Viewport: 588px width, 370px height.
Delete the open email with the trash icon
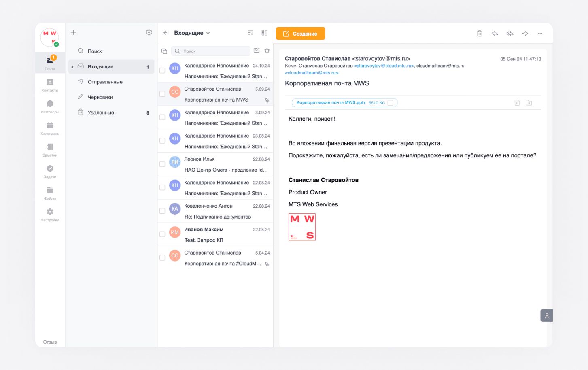click(480, 34)
